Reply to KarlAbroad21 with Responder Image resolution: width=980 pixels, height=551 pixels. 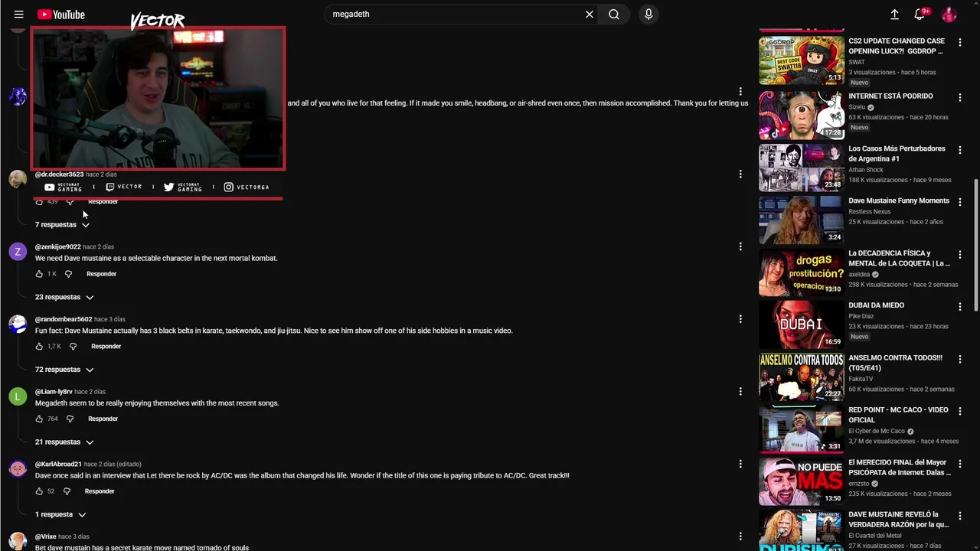[100, 491]
